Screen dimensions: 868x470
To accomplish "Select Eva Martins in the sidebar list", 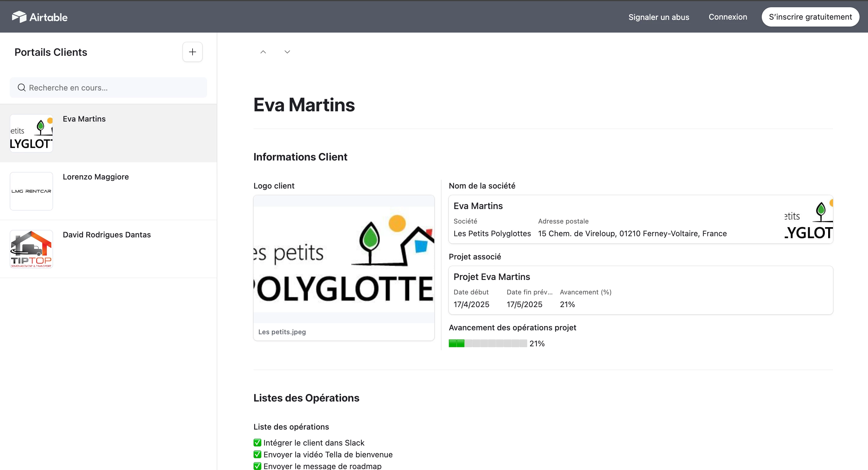I will [x=109, y=133].
